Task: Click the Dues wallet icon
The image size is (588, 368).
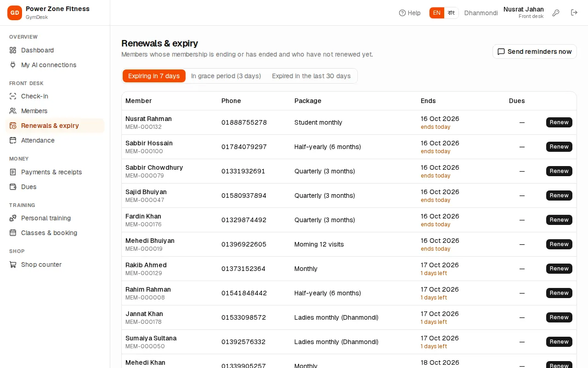Action: [x=13, y=187]
